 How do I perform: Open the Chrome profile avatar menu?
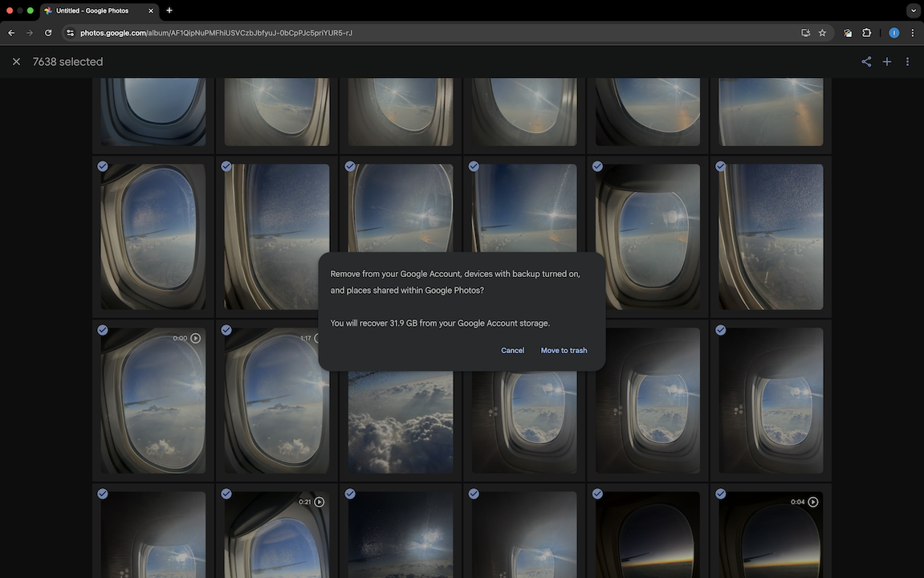tap(894, 33)
